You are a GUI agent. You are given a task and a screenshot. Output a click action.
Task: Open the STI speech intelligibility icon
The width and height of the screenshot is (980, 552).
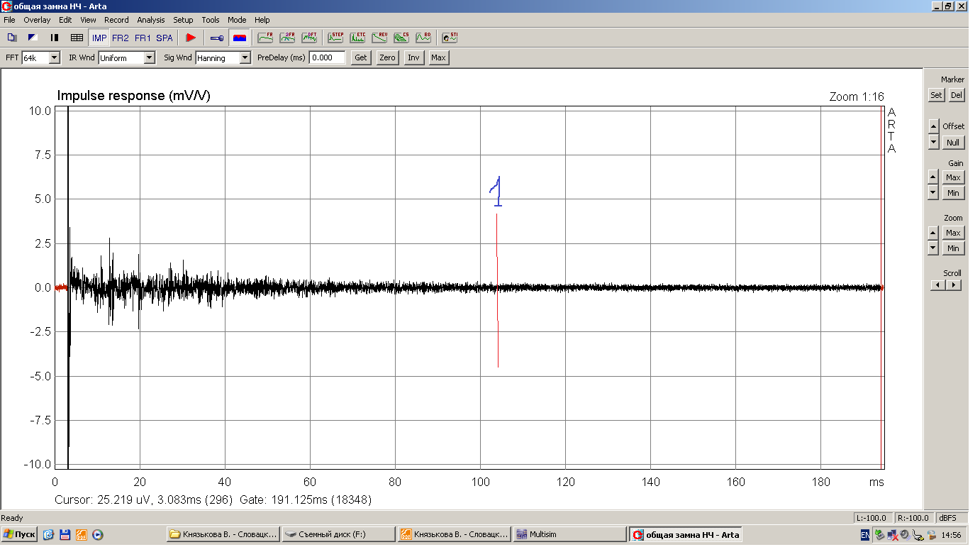click(x=450, y=38)
